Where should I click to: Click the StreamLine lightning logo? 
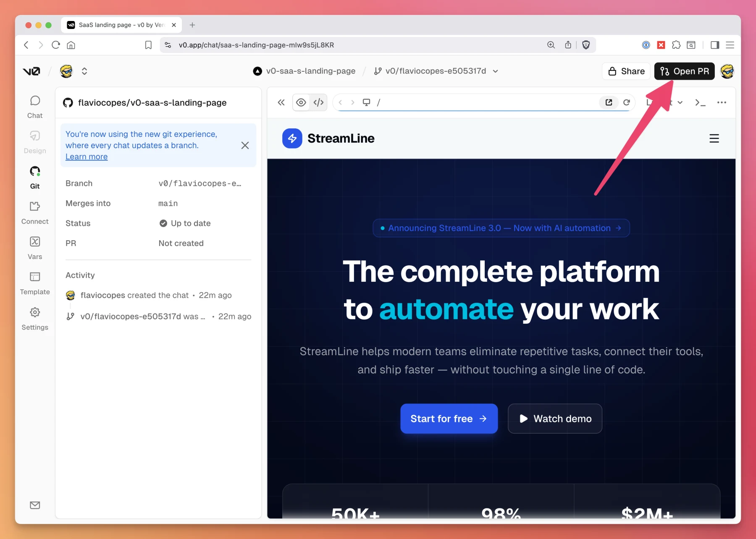pyautogui.click(x=292, y=139)
